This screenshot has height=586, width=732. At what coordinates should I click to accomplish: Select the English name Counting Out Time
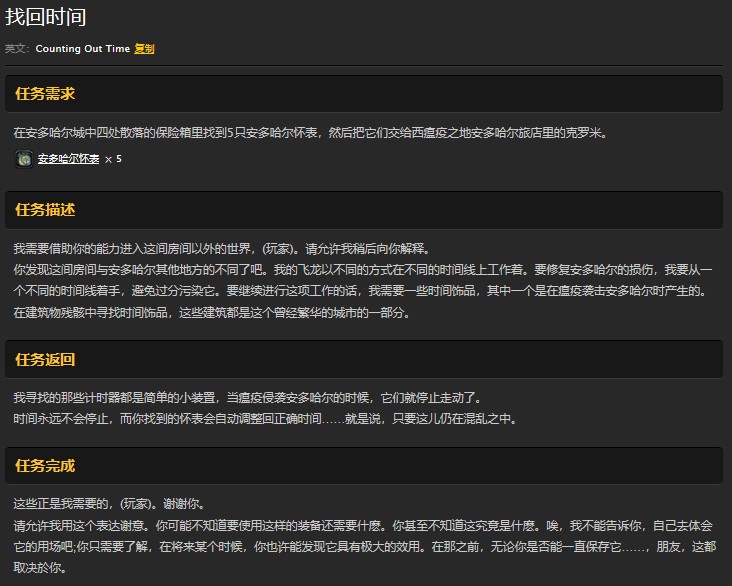pos(82,48)
